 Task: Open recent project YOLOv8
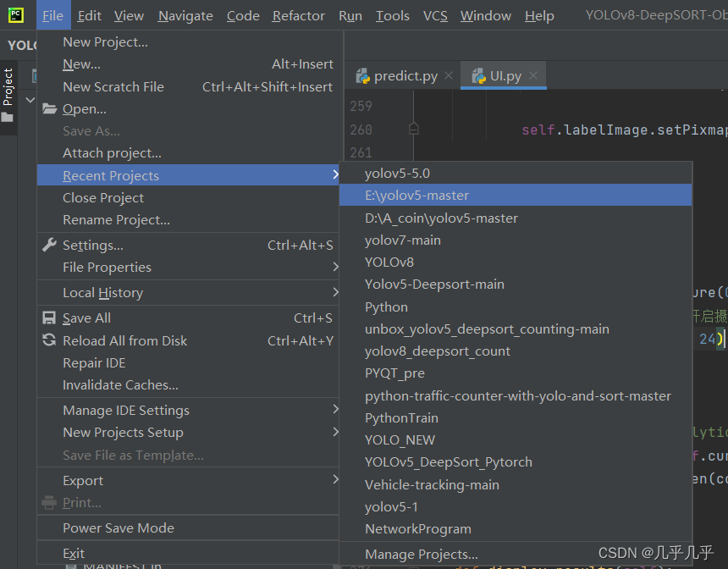coord(516,262)
